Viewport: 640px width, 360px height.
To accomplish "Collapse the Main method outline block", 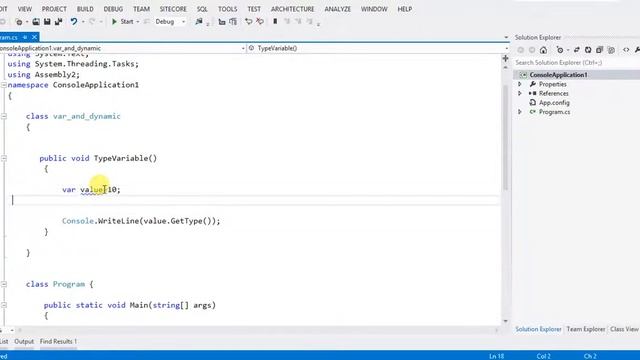I will (4, 305).
